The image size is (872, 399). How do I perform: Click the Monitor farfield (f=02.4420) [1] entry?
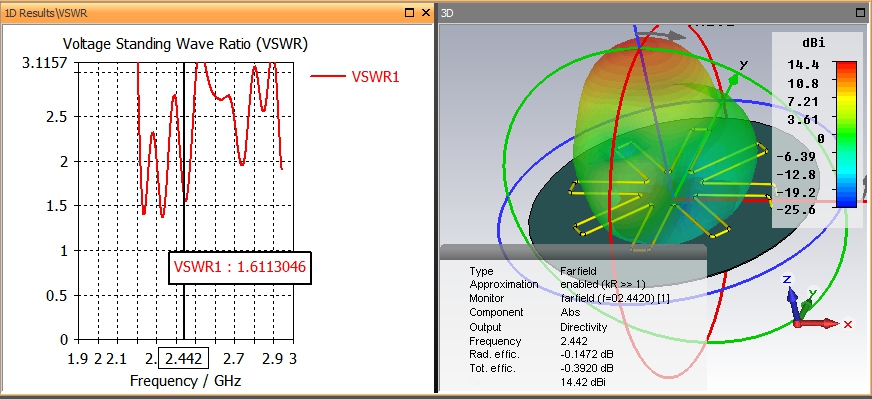(x=615, y=299)
